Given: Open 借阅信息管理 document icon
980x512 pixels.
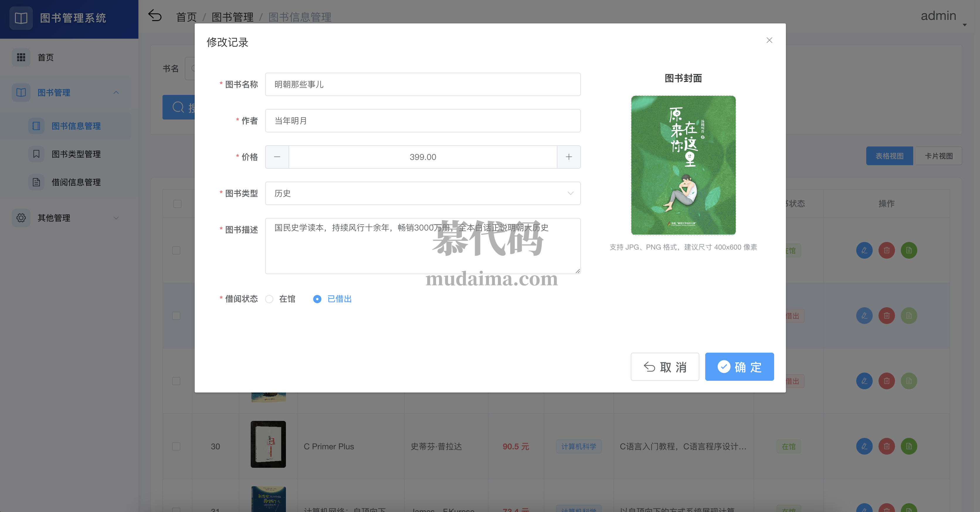Looking at the screenshot, I should 36,182.
